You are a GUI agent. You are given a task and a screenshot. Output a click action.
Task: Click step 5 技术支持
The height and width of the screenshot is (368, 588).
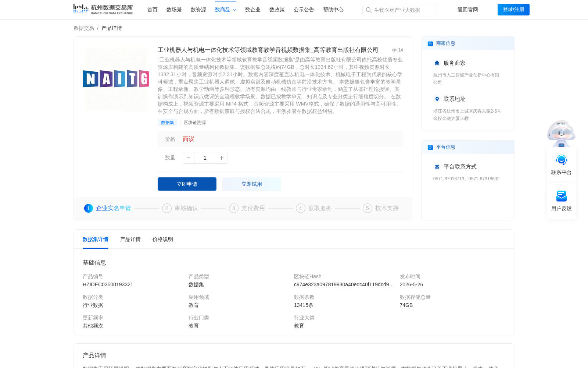pos(381,208)
